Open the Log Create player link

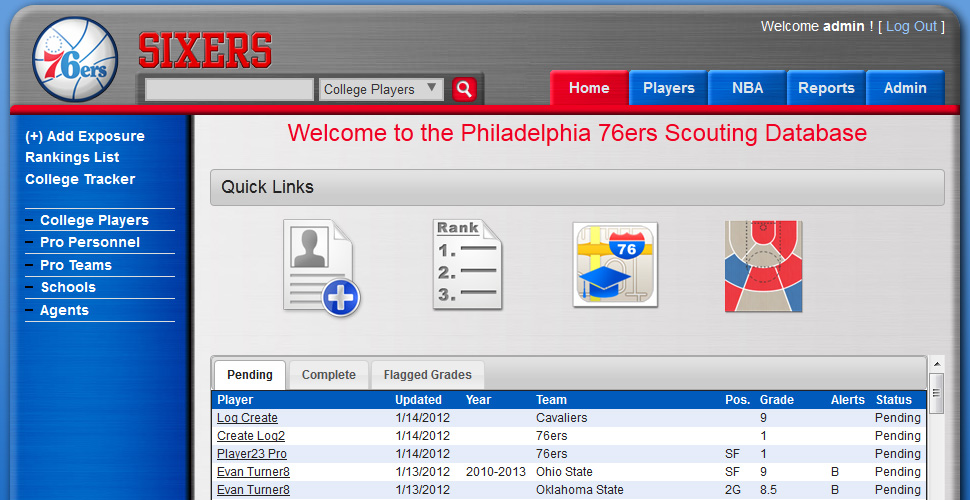tap(247, 418)
